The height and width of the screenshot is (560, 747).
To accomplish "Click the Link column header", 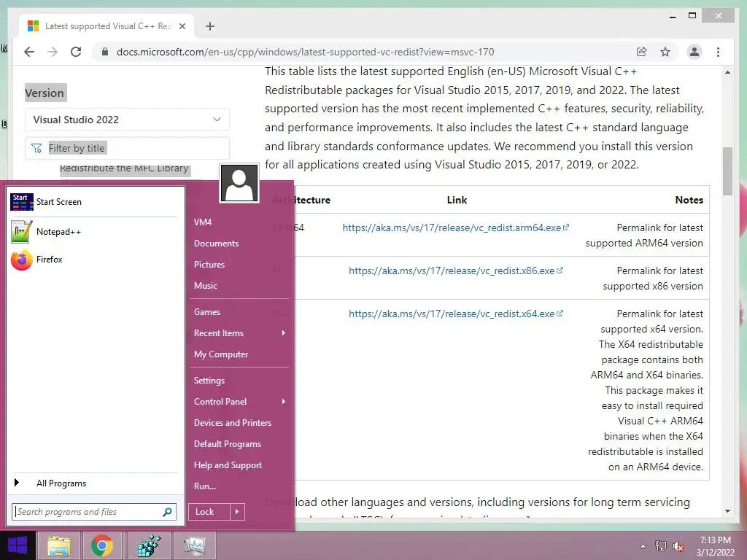I will [x=457, y=200].
